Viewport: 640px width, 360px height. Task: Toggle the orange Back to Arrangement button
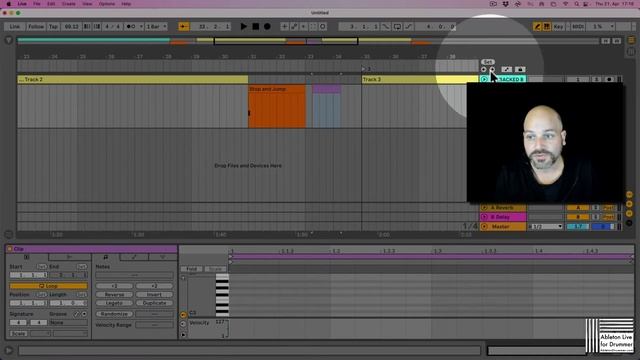click(184, 27)
